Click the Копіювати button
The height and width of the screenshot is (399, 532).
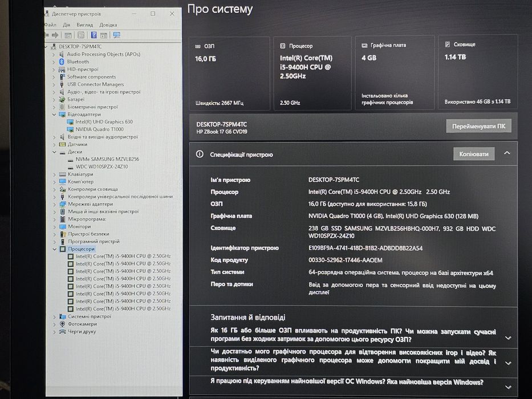[474, 154]
